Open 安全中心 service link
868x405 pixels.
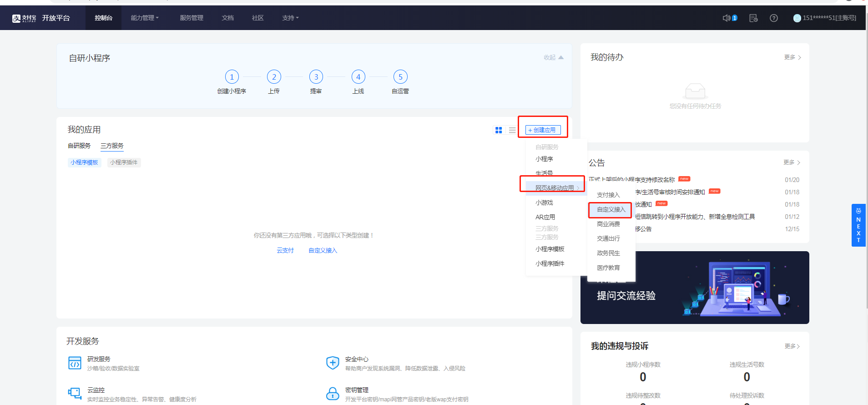(357, 359)
